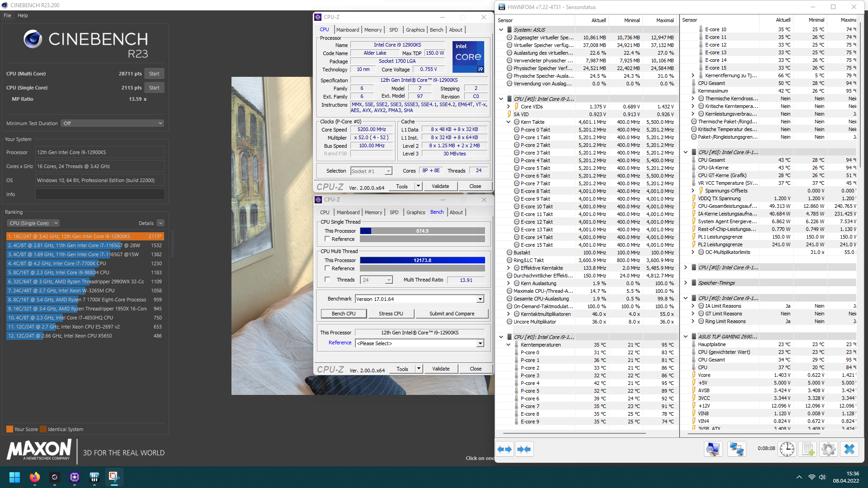The height and width of the screenshot is (488, 868).
Task: Click the HWiNFO expand columns arrows icon
Action: click(505, 449)
